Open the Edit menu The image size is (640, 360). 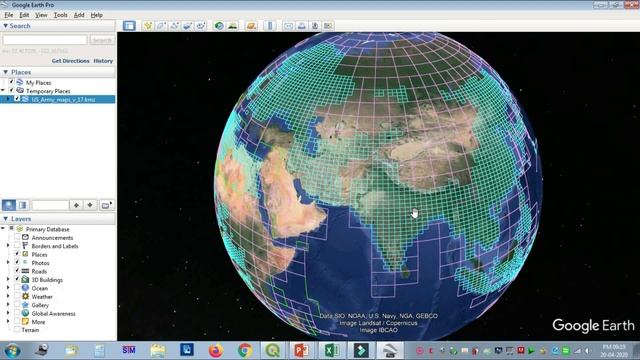[24, 15]
